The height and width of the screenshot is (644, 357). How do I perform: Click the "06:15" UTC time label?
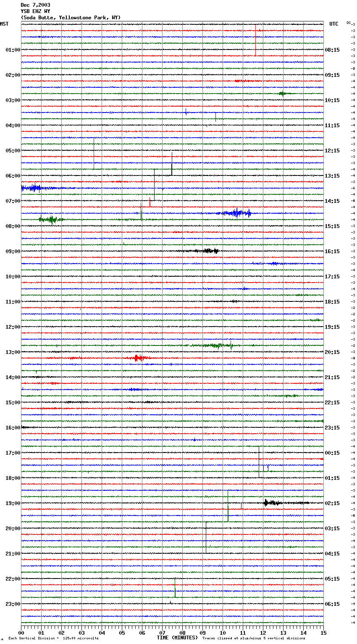(x=332, y=604)
